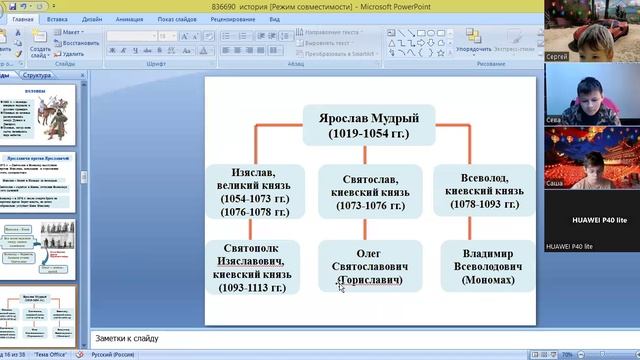Switch to the Структура pane tab
Screen dimensions: 640x360
(x=37, y=75)
